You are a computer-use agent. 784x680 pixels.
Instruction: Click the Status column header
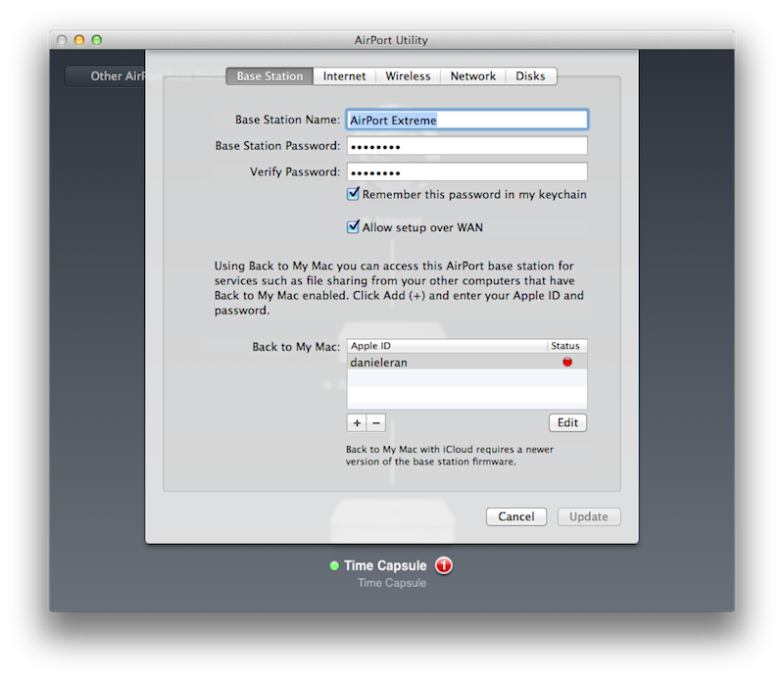(x=567, y=346)
